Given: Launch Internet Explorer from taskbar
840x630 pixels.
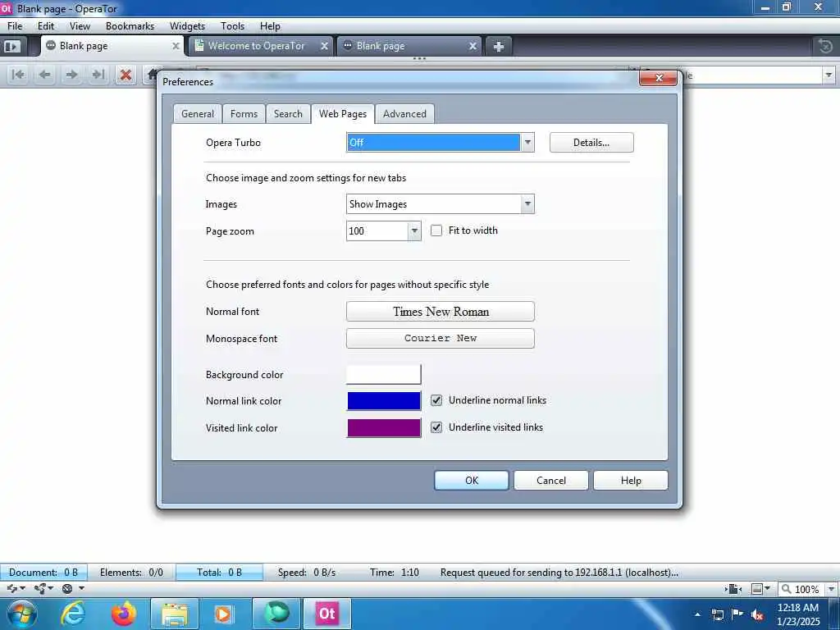Looking at the screenshot, I should click(73, 614).
